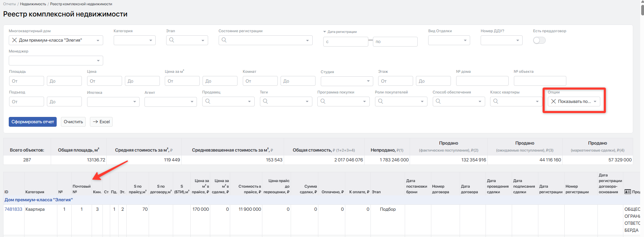Click search icon in Программа покупки field

tap(323, 101)
